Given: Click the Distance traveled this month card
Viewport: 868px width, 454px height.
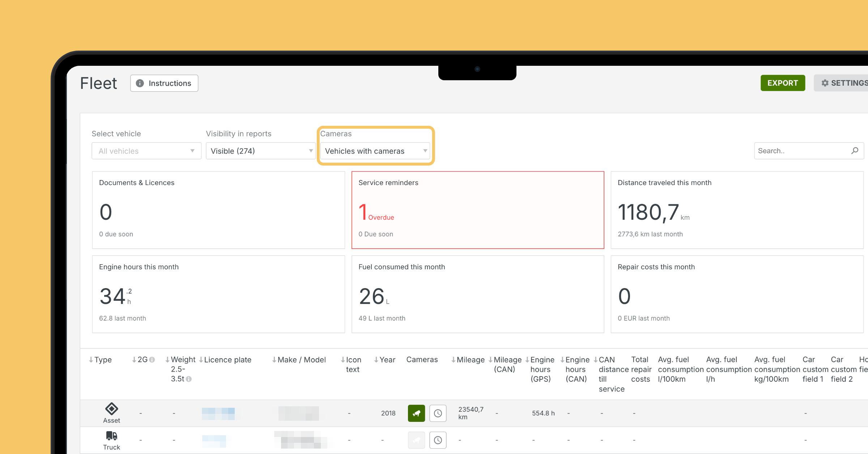Looking at the screenshot, I should click(x=737, y=210).
